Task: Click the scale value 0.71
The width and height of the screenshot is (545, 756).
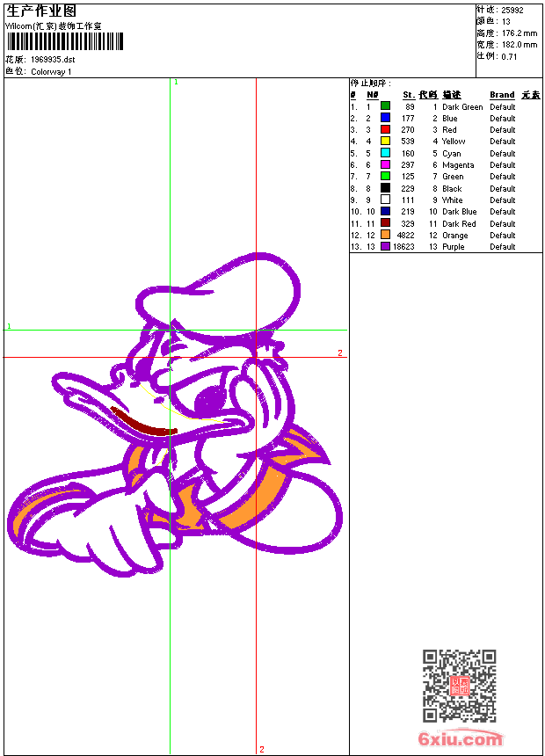Action: point(509,57)
